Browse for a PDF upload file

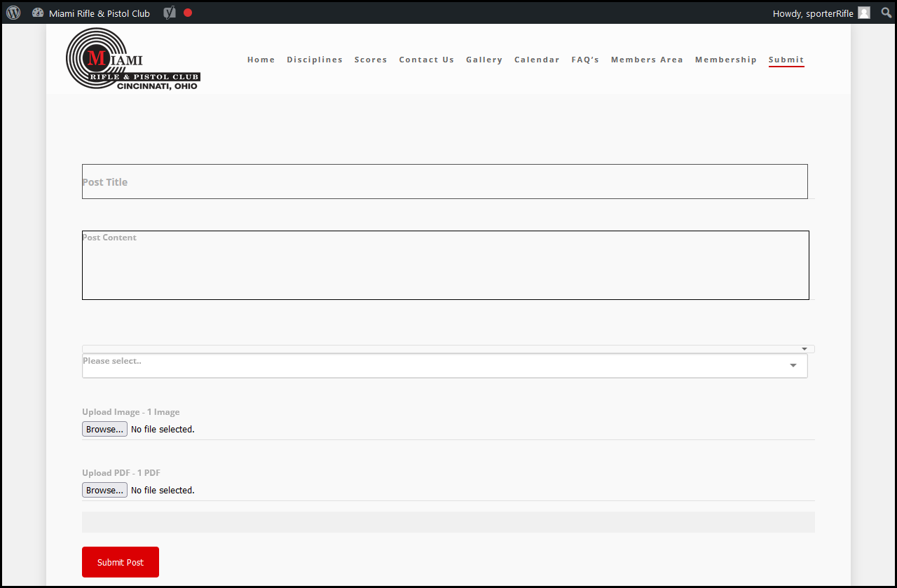[x=104, y=490]
